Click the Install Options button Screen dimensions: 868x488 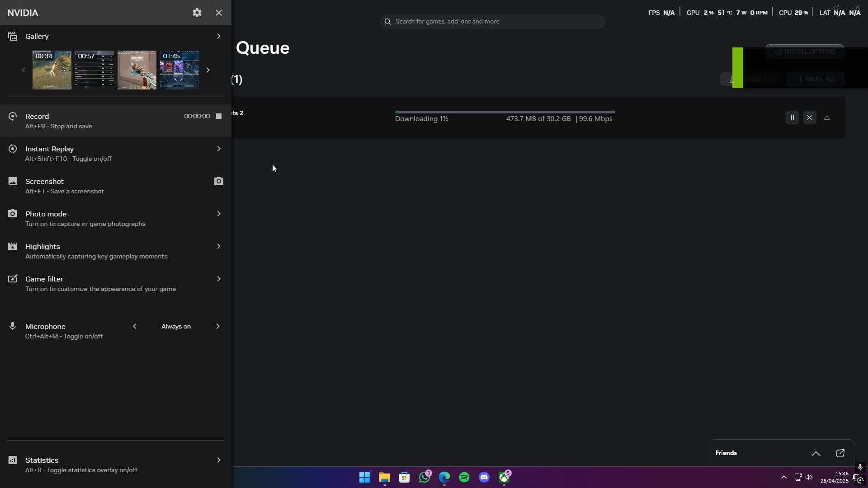point(805,52)
